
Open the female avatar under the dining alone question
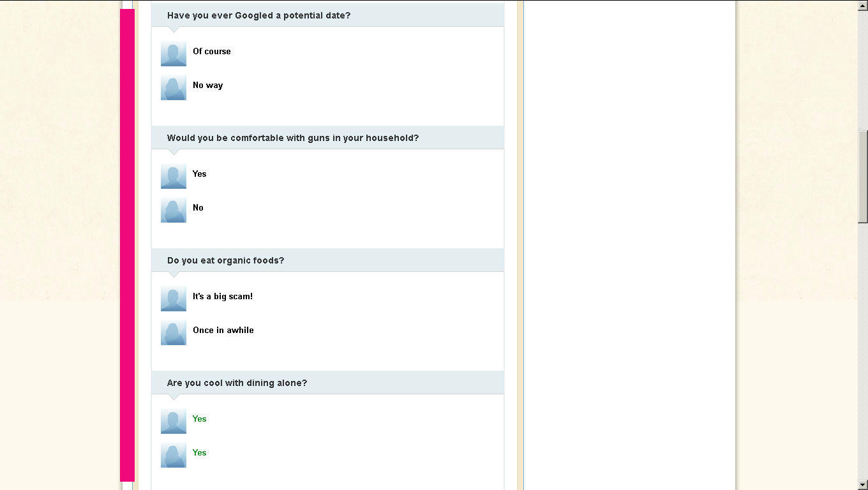click(x=174, y=455)
